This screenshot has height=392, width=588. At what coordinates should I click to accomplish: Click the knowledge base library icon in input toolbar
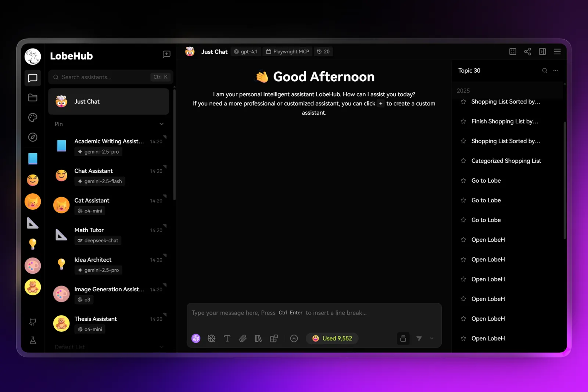tap(258, 338)
